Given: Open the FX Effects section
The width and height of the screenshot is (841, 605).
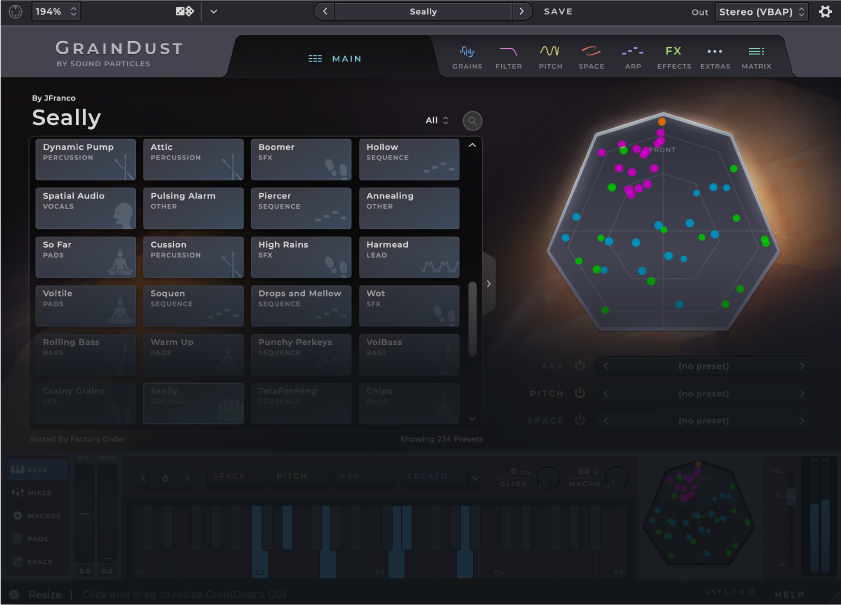Looking at the screenshot, I should click(673, 56).
